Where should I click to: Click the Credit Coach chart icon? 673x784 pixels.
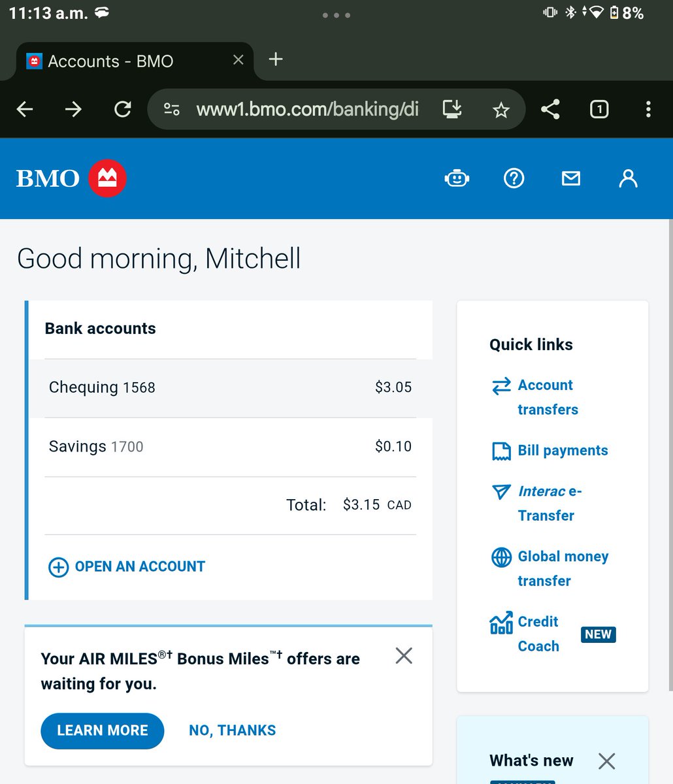tap(501, 623)
